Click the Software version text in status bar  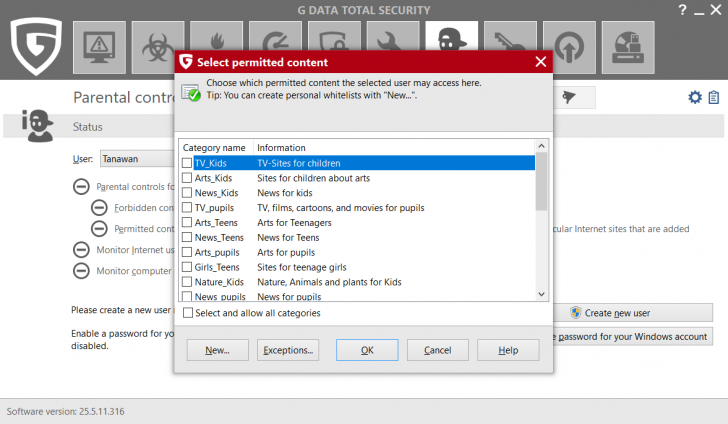pos(65,411)
